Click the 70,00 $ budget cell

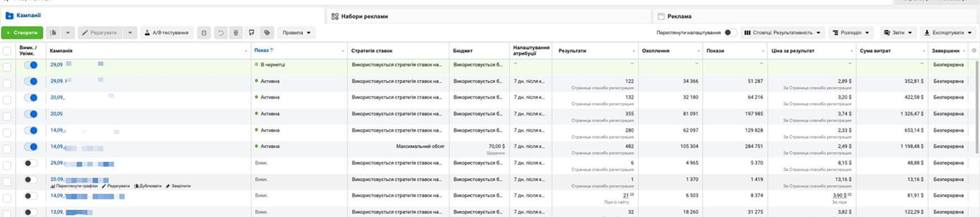pos(496,146)
